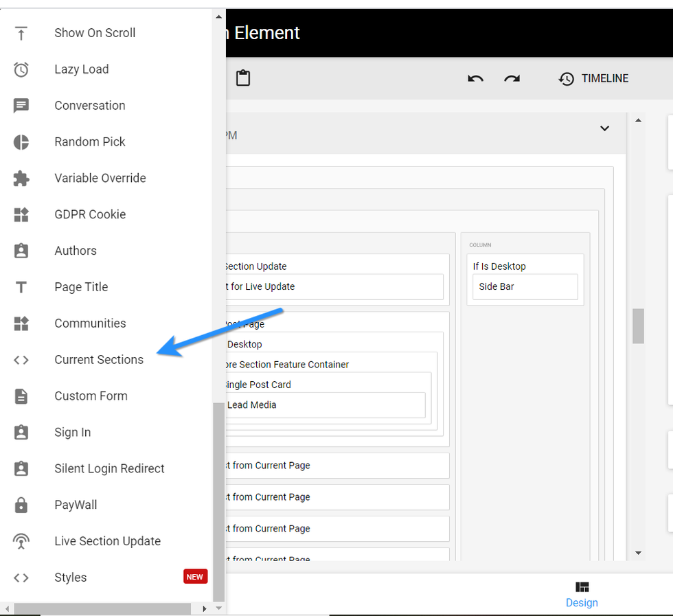Screen dimensions: 673x616
Task: Click the clipboard paste icon
Action: pyautogui.click(x=243, y=78)
